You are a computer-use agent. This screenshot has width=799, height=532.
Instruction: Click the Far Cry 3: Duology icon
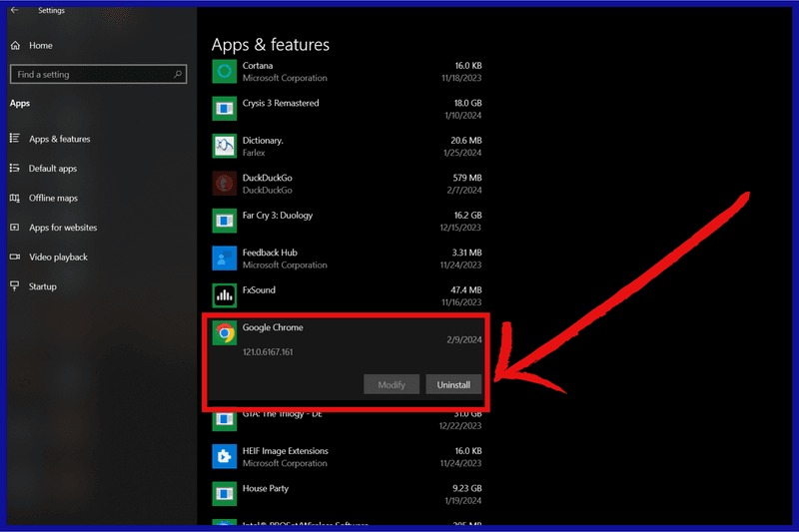(x=225, y=221)
